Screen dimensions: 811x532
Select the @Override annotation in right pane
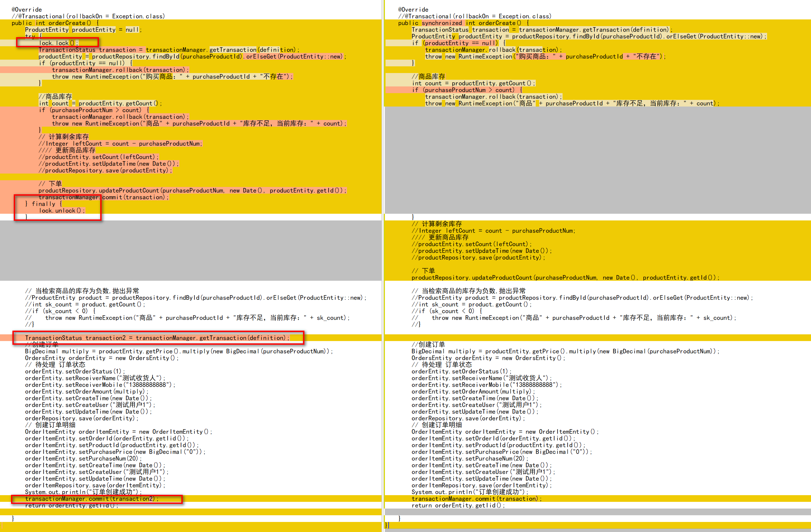tap(413, 9)
